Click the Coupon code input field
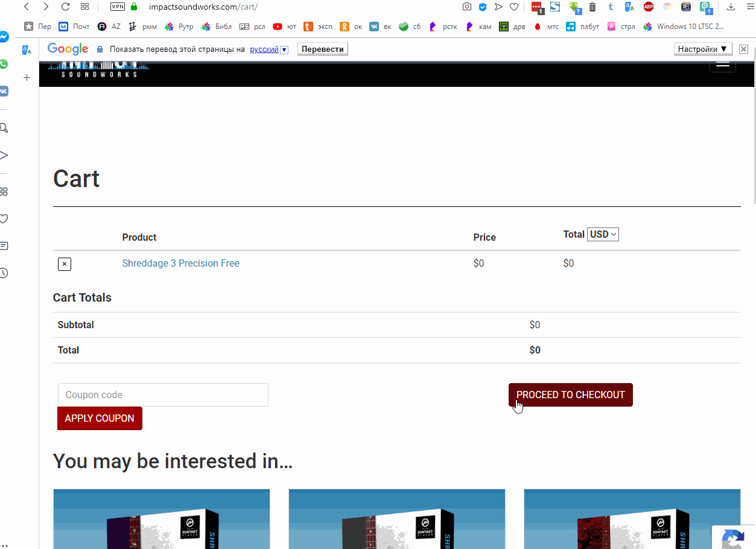Image resolution: width=756 pixels, height=549 pixels. (163, 395)
